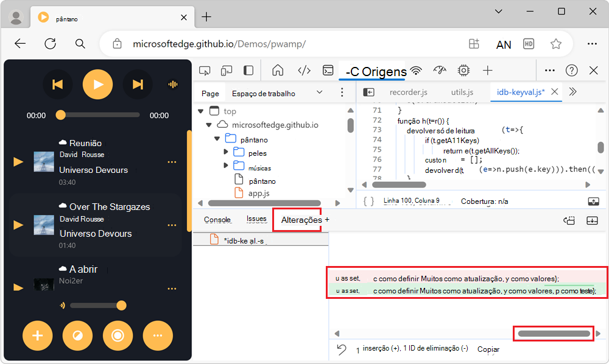Open the performance gauge panel icon
This screenshot has width=609, height=364.
[x=440, y=71]
